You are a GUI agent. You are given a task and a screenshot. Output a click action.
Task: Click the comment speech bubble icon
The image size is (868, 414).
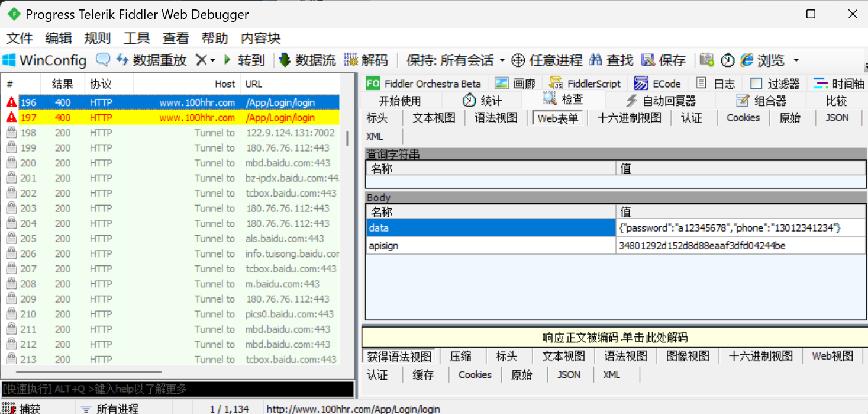point(103,60)
